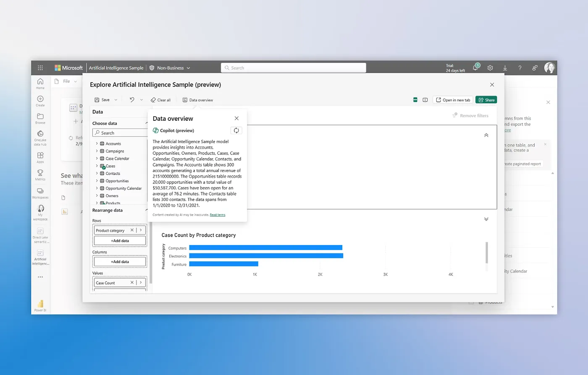Launch the Apps section from sidebar

(x=40, y=156)
